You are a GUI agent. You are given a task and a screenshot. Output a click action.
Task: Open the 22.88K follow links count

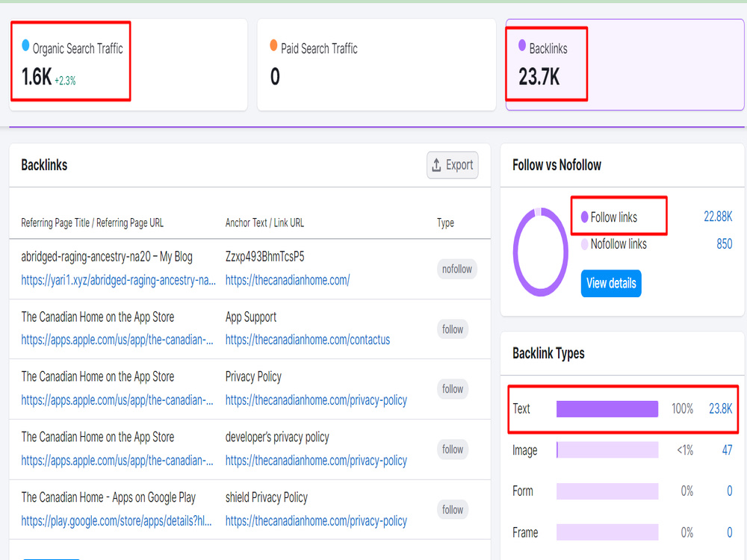718,217
